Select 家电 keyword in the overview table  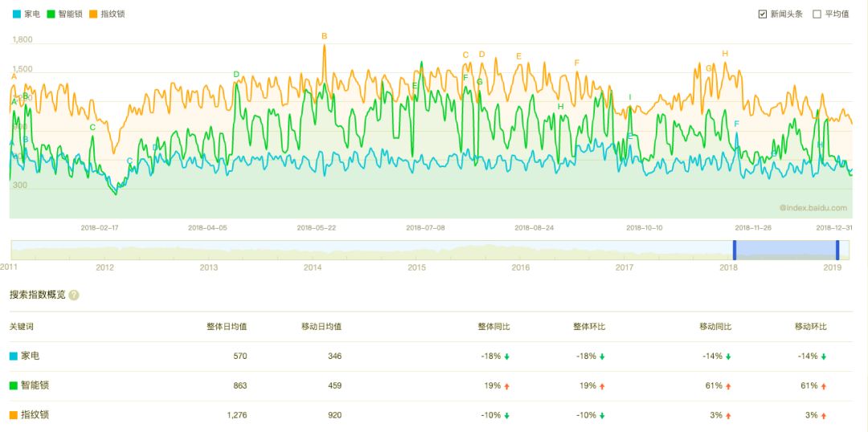click(x=29, y=356)
